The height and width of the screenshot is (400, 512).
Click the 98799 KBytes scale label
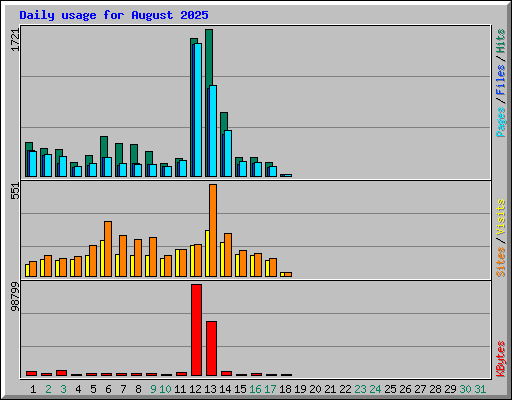point(15,297)
